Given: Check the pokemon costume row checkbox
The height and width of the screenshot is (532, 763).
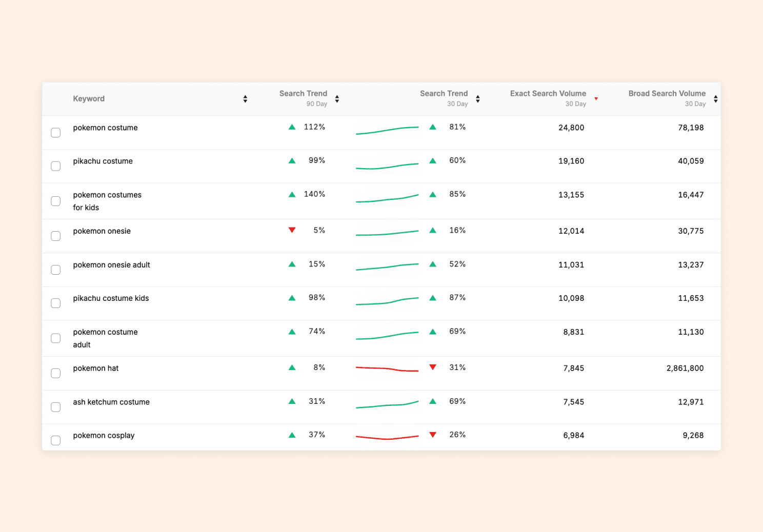Looking at the screenshot, I should pyautogui.click(x=56, y=133).
